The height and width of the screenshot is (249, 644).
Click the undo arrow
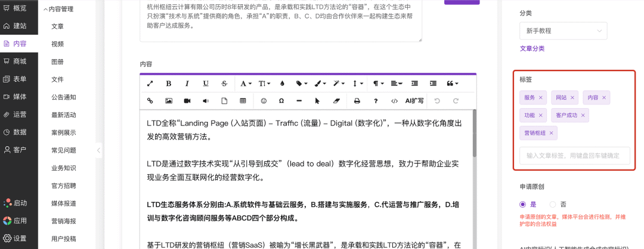437,100
